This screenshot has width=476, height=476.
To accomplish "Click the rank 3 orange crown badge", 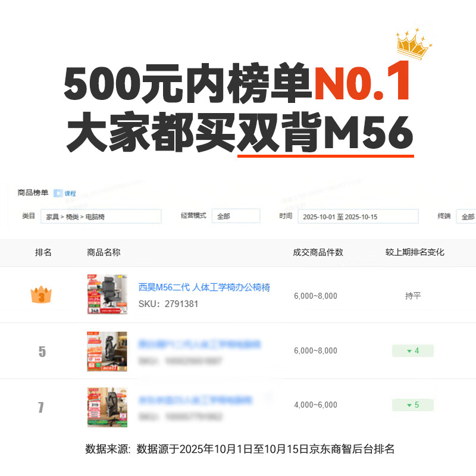I will pos(41,295).
